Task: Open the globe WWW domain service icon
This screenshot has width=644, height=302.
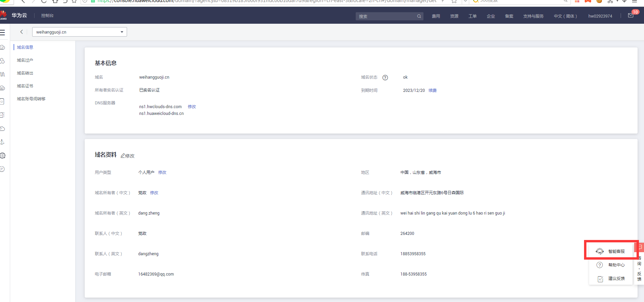Action: pyautogui.click(x=3, y=156)
